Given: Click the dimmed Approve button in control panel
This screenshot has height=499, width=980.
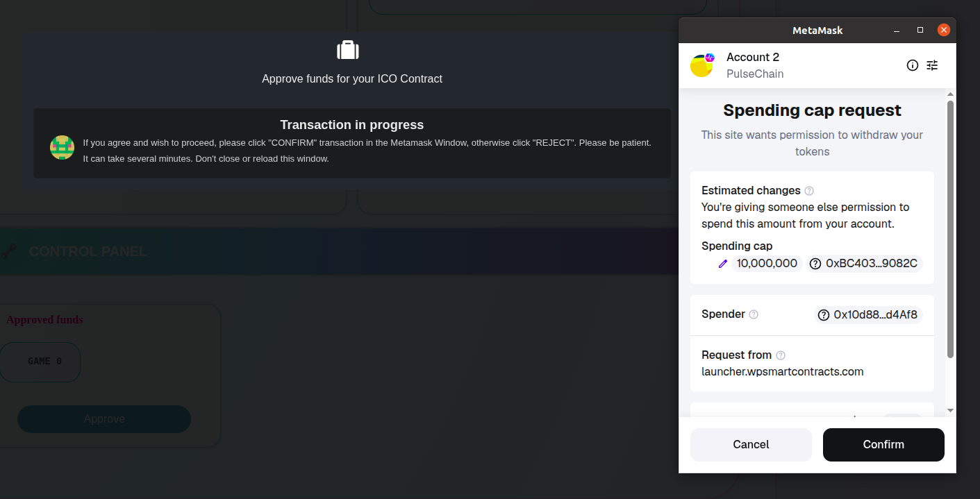Looking at the screenshot, I should click(104, 419).
